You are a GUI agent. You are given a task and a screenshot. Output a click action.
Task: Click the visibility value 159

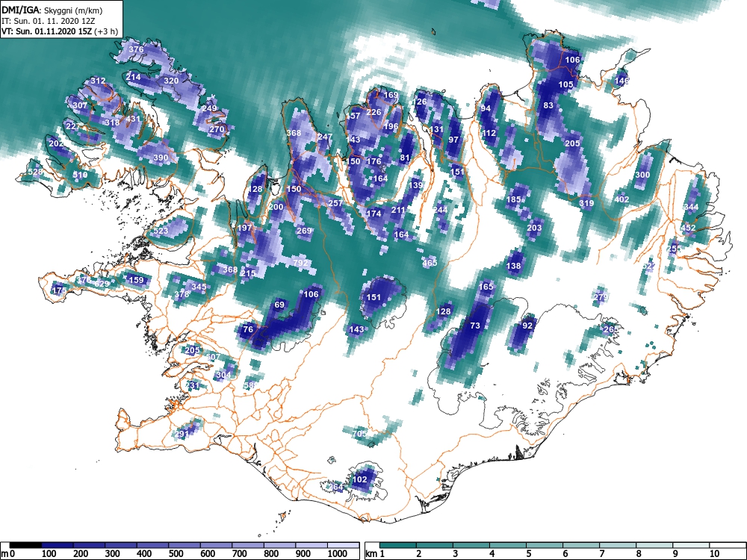pyautogui.click(x=136, y=280)
